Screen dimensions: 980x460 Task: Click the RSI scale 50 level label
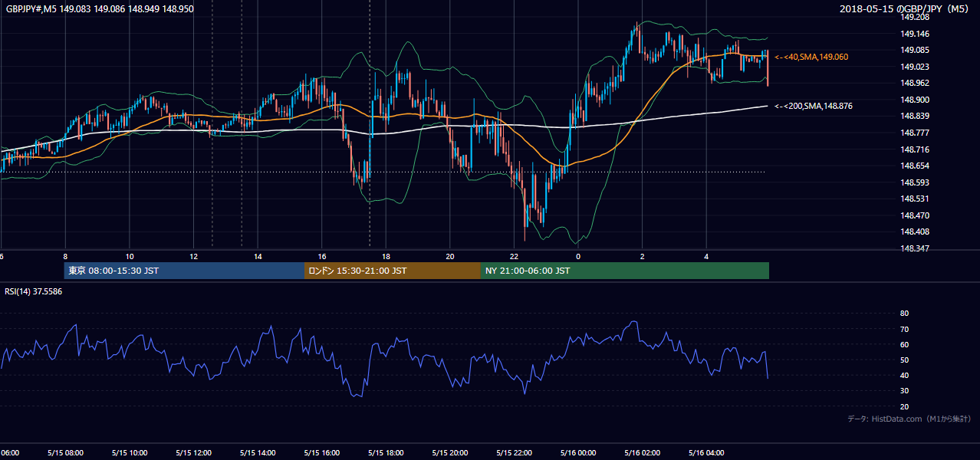click(904, 360)
